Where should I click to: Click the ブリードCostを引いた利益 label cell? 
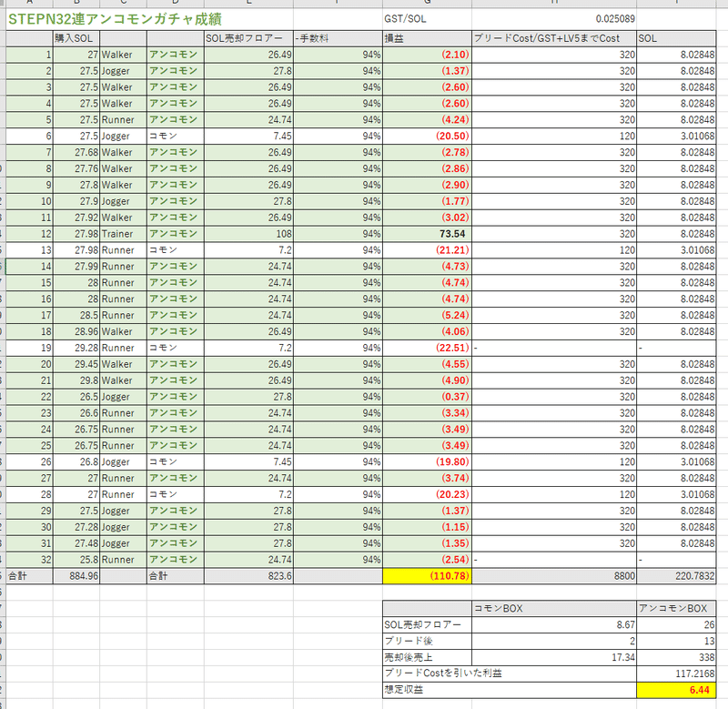[x=510, y=674]
